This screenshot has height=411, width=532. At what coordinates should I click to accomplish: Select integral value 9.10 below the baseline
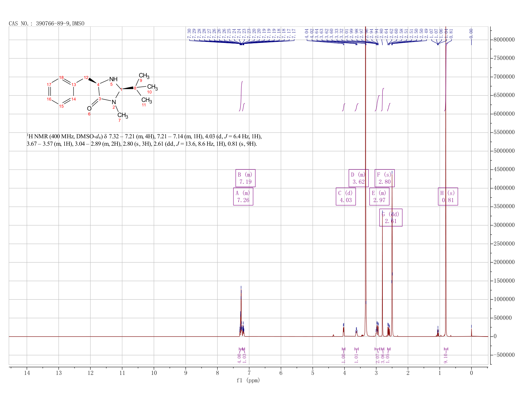pos(446,358)
